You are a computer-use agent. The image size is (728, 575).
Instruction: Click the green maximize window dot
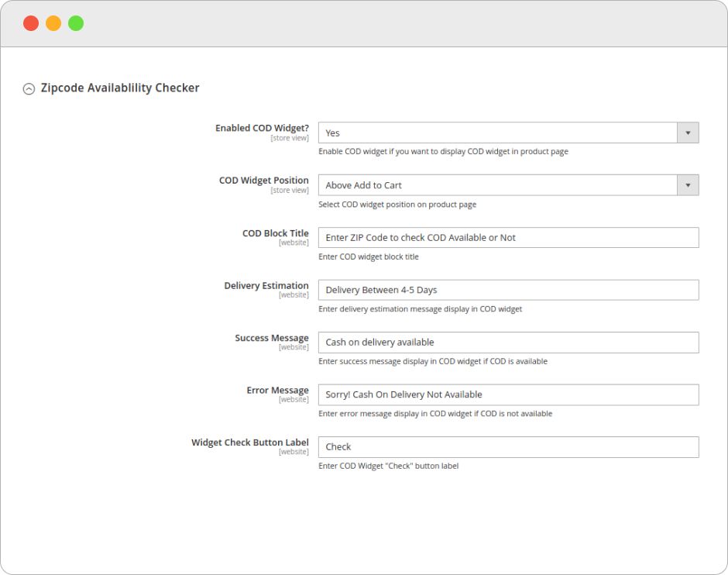[76, 23]
